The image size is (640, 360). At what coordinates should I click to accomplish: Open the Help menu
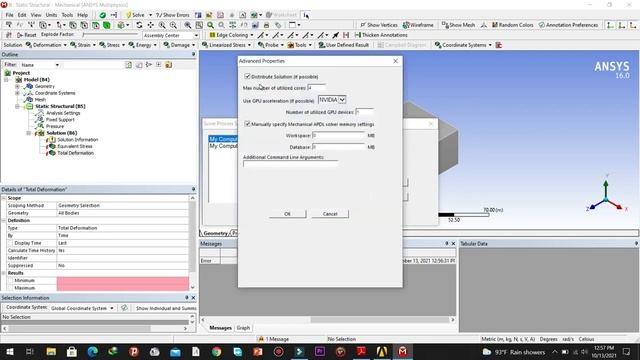[82, 15]
